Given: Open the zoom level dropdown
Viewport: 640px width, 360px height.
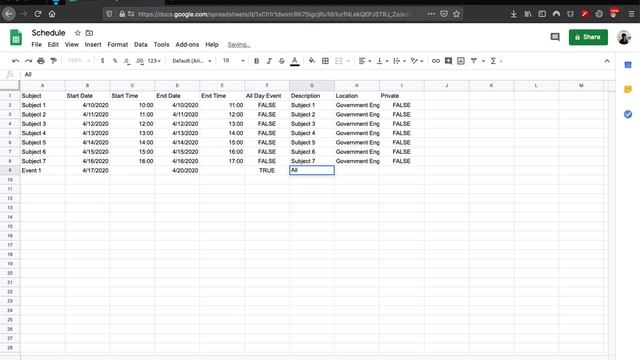Looking at the screenshot, I should tap(79, 61).
